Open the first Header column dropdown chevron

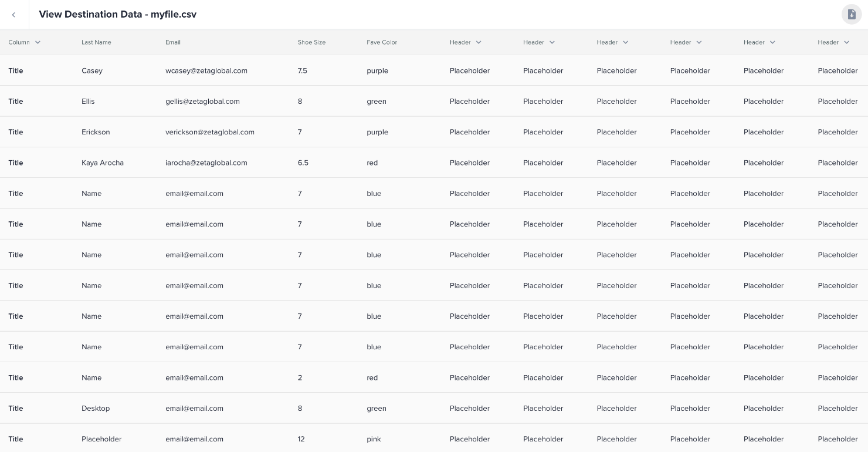pyautogui.click(x=479, y=42)
